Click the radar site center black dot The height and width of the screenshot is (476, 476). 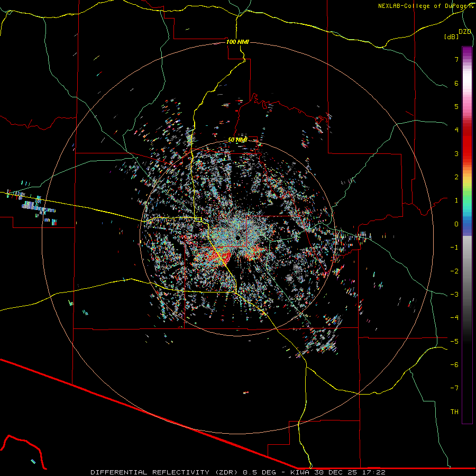237,237
